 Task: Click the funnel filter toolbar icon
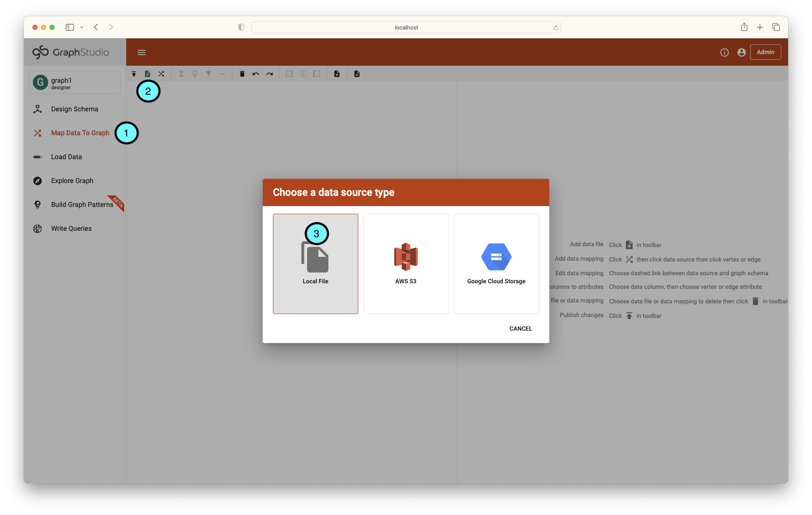[x=209, y=74]
